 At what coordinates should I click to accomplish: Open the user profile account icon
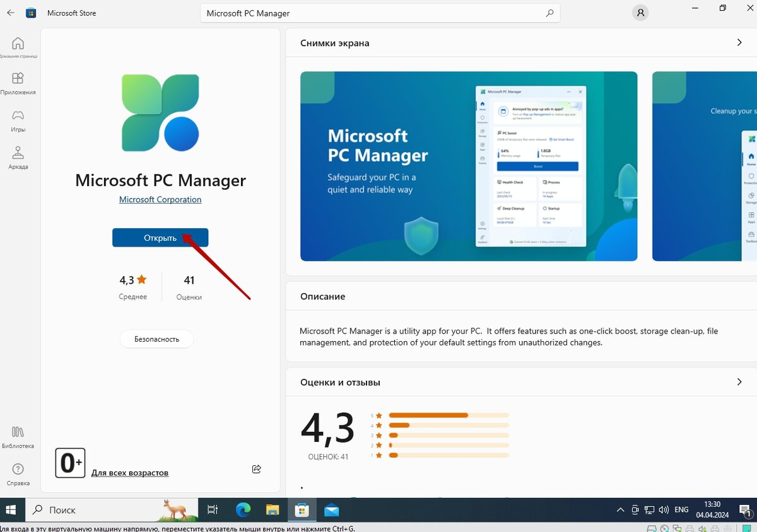tap(640, 13)
